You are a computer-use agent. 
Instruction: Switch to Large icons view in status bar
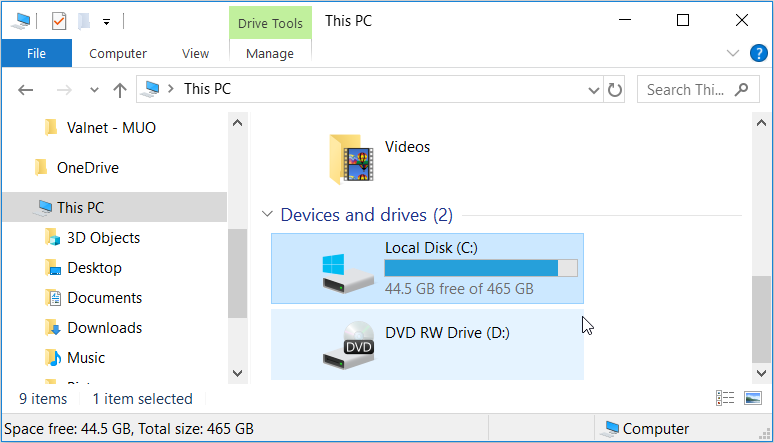point(753,398)
